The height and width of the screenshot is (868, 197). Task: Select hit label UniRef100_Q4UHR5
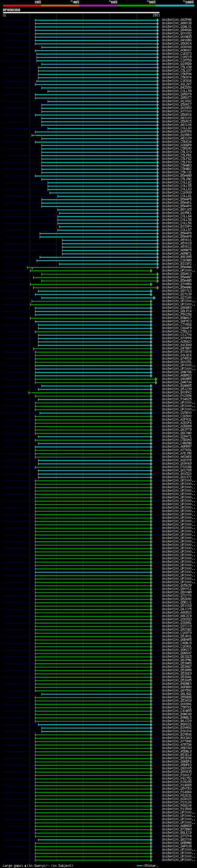tap(177, 379)
